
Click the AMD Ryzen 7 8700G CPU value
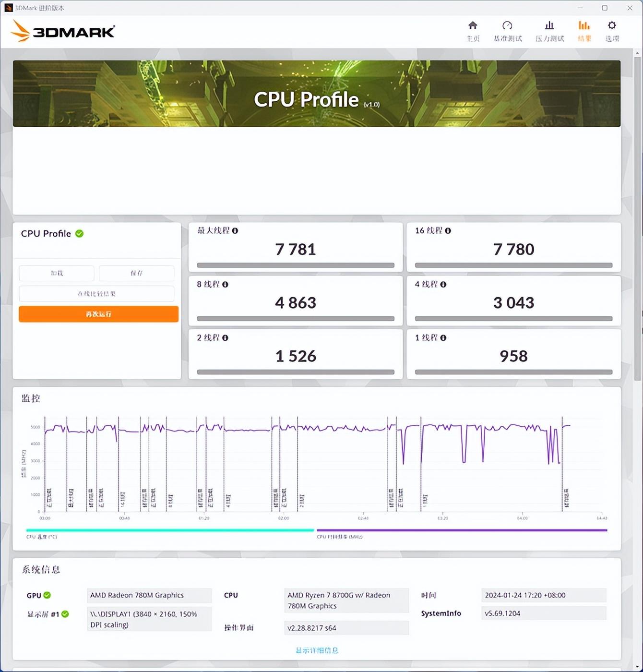click(x=346, y=600)
